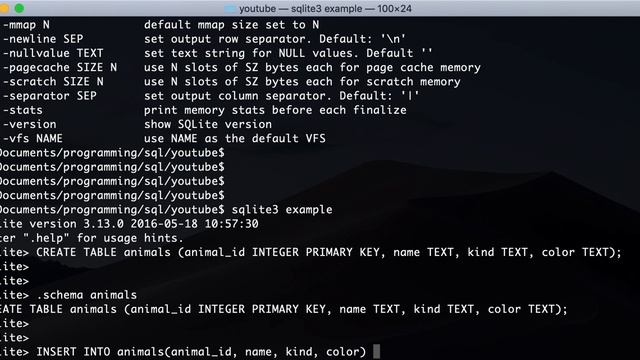640x360 pixels.
Task: Click the "show SQLite version" description text
Action: (x=208, y=124)
